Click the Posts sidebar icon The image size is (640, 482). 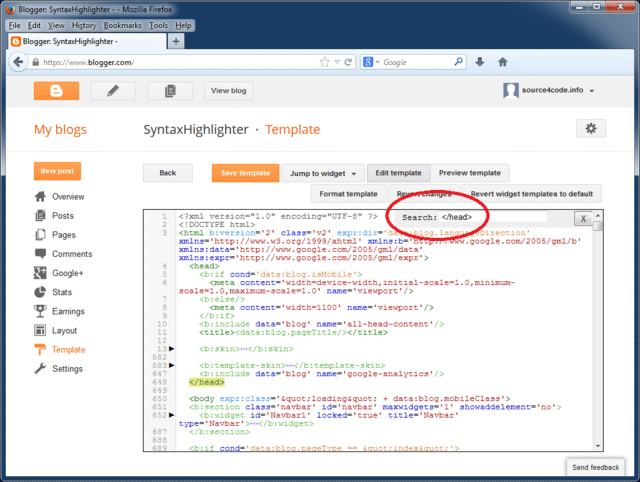[x=40, y=215]
